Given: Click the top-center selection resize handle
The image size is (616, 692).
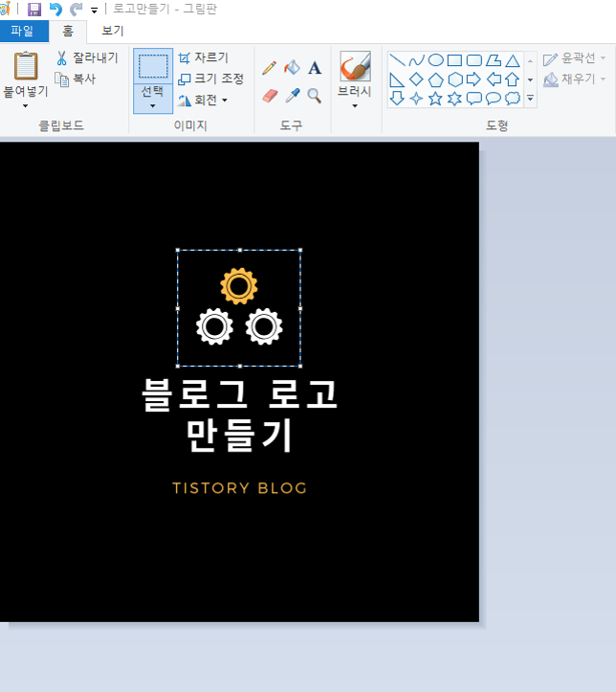Looking at the screenshot, I should coord(239,250).
